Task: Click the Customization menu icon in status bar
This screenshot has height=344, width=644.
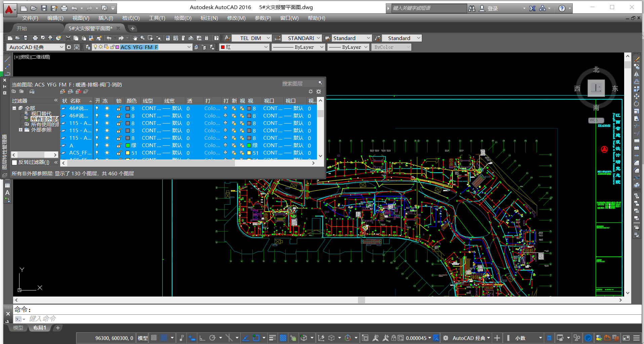Action: click(637, 338)
